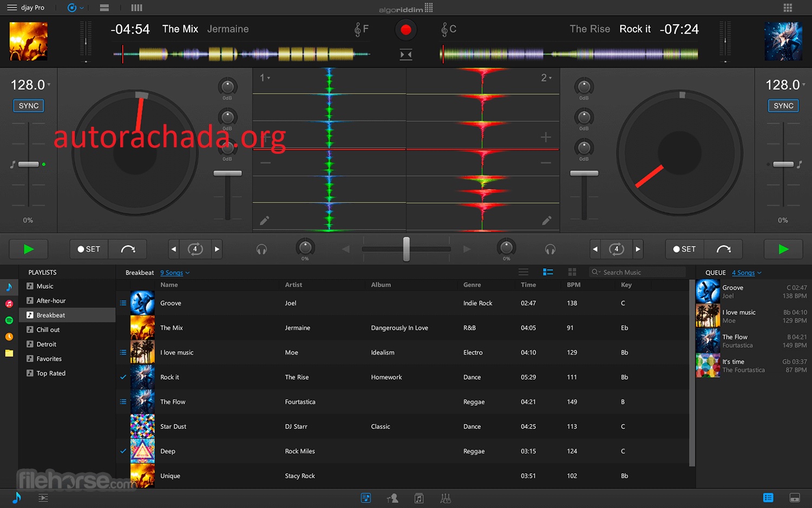
Task: Select the Detroit playlist
Action: point(67,344)
